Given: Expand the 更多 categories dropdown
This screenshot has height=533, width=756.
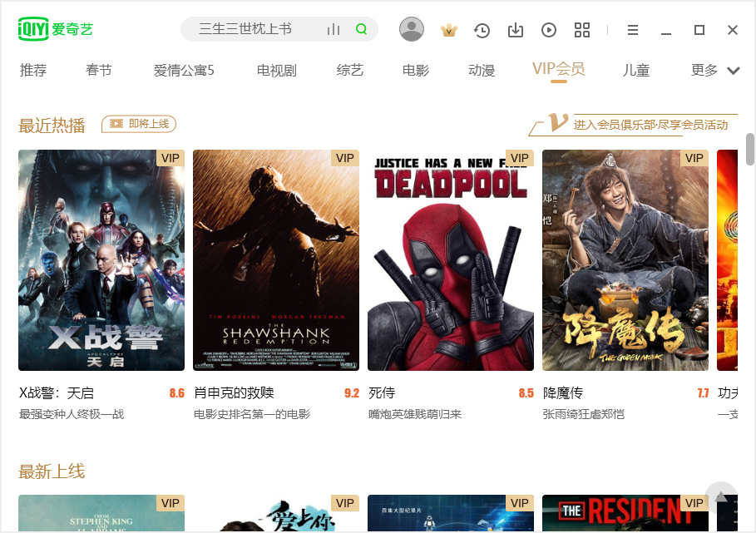Looking at the screenshot, I should [714, 71].
